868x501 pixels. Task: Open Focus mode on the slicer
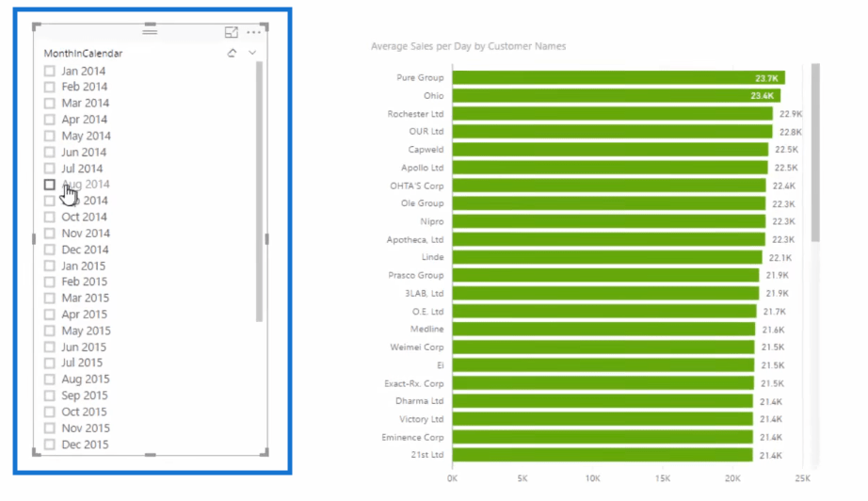click(x=232, y=32)
